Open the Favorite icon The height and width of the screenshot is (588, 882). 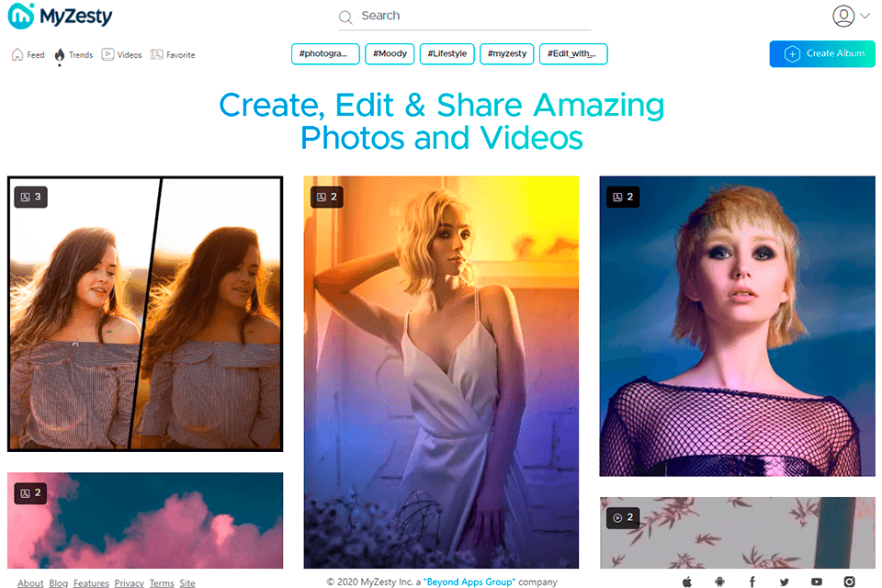coord(156,54)
